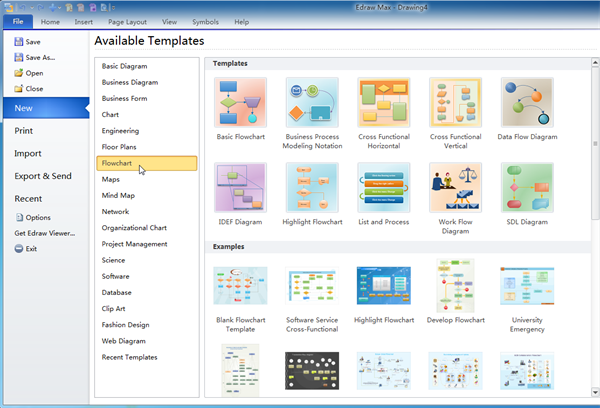This screenshot has width=600, height=408.
Task: Open the University Emergency example thumbnail
Action: tap(527, 285)
